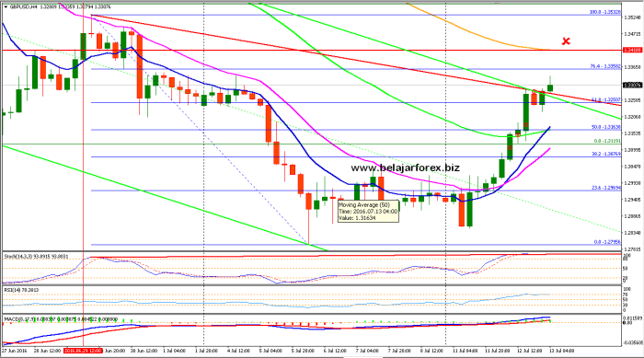Screen dimensions: 644x358
Task: Click the 11 Jul 04:00 time label
Action: click(466, 351)
